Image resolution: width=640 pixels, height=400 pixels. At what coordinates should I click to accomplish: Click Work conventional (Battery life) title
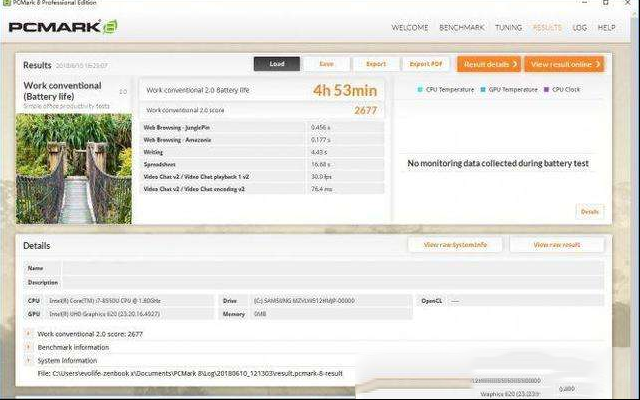[x=62, y=91]
